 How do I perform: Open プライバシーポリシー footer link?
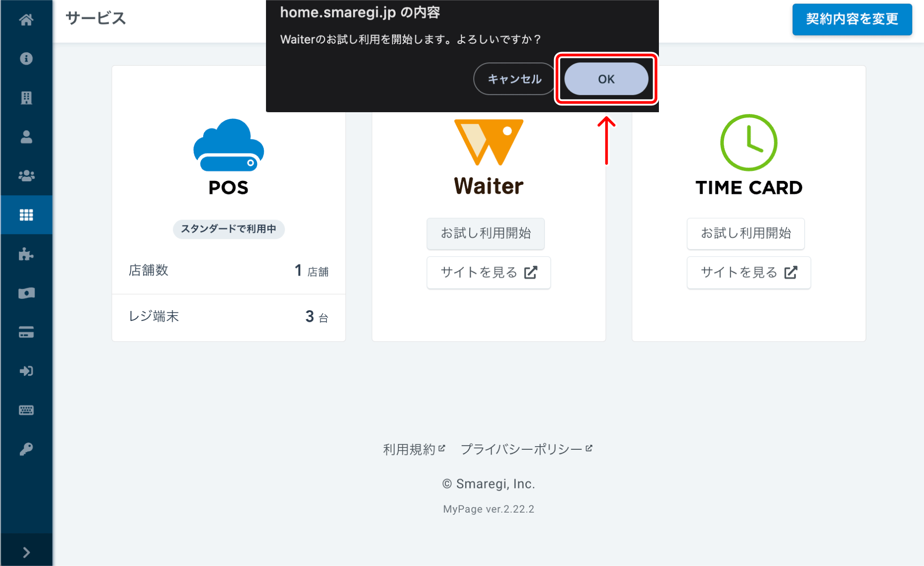526,449
